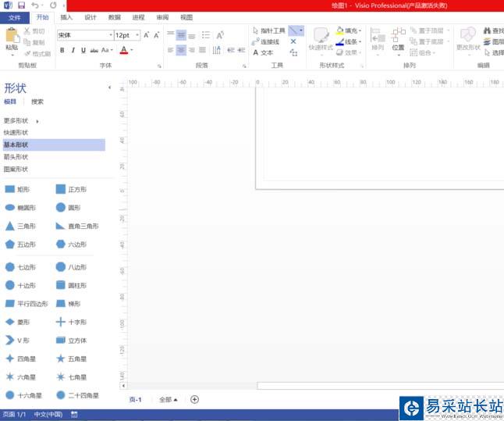Viewport: 504px width, 421px height.
Task: Select the Pointer Tool
Action: click(269, 31)
